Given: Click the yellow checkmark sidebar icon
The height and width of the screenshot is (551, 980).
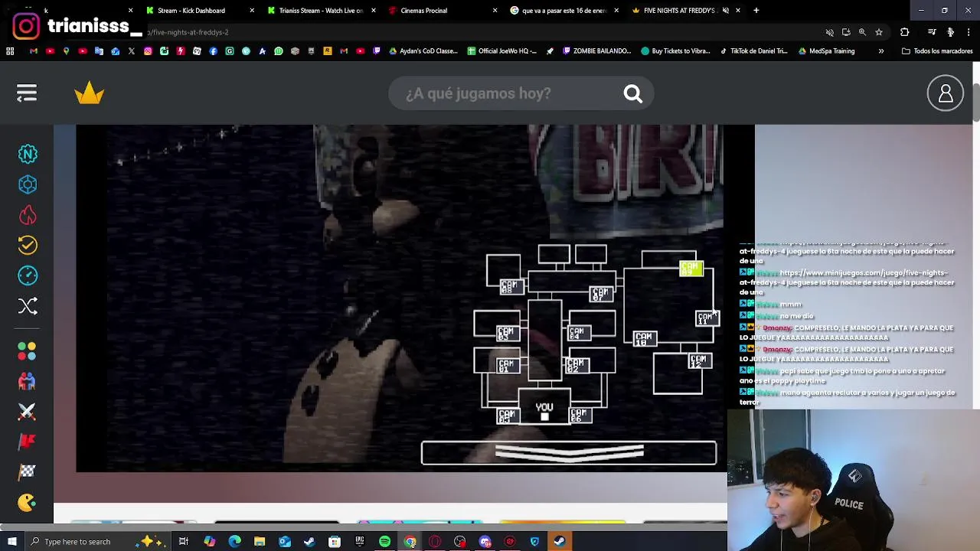Looking at the screenshot, I should pyautogui.click(x=28, y=245).
